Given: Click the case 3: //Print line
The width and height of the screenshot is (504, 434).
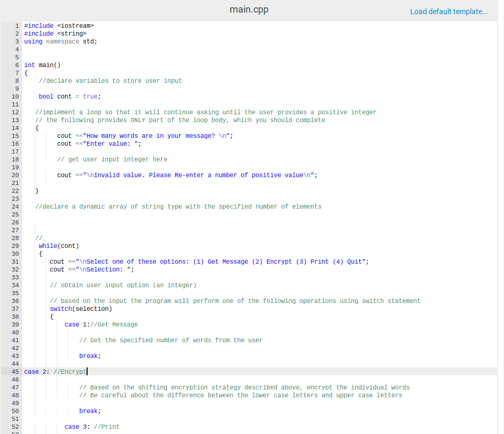Looking at the screenshot, I should (92, 426).
